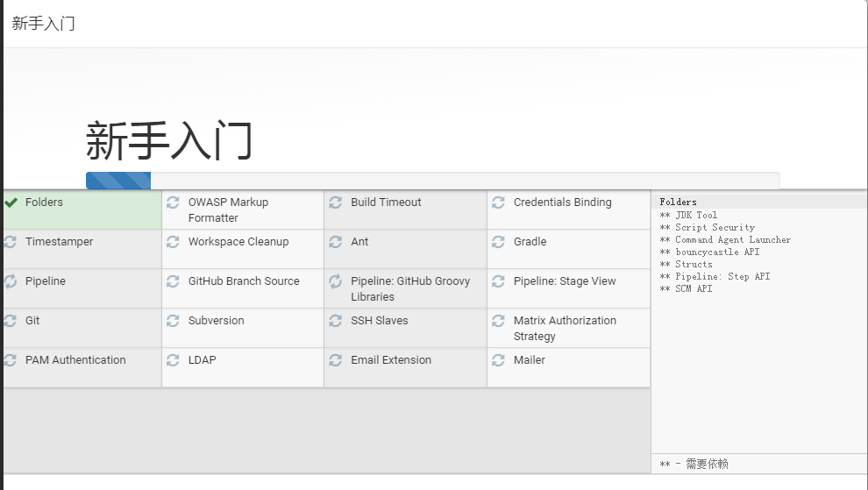Click sync icon beside Matrix Authorization Strategy

pyautogui.click(x=498, y=321)
